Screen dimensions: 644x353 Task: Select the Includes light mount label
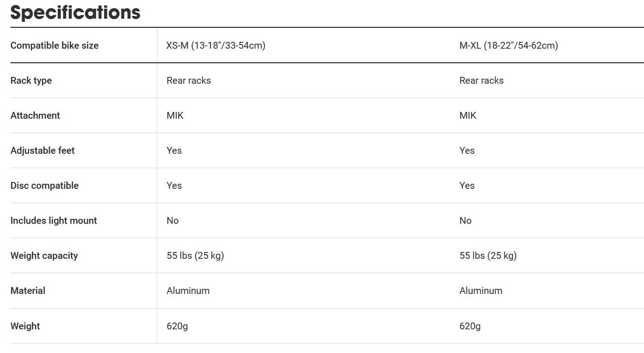click(x=54, y=221)
